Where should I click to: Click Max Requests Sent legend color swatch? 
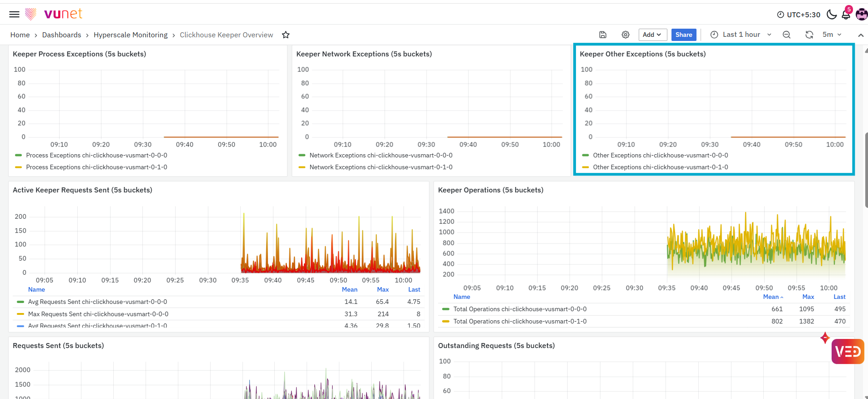20,314
